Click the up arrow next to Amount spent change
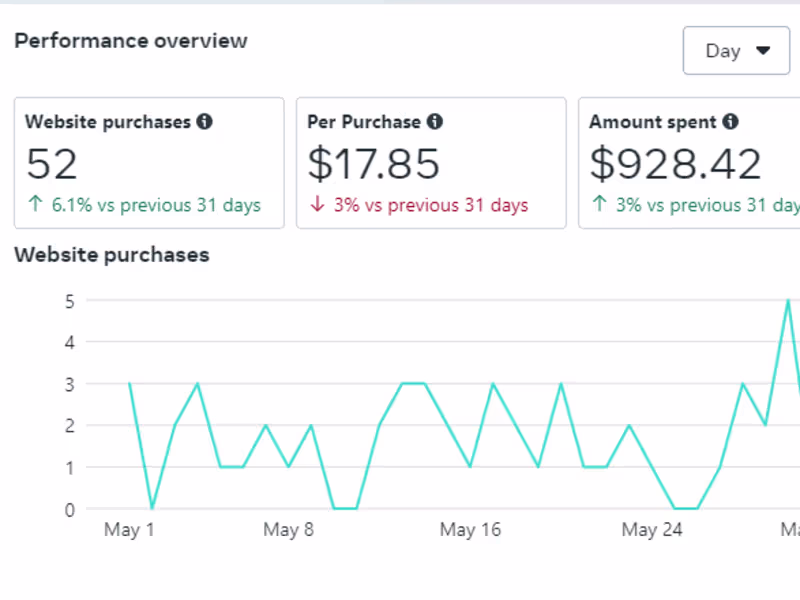 598,204
